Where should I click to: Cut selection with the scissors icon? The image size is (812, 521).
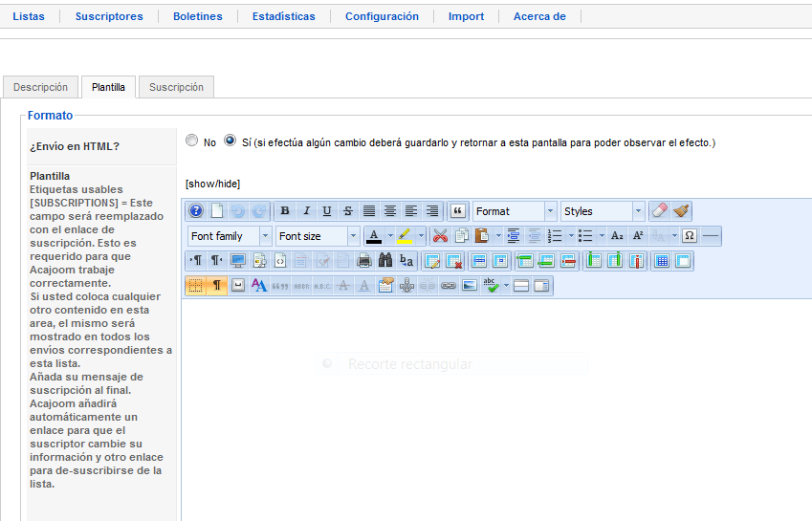(x=440, y=236)
